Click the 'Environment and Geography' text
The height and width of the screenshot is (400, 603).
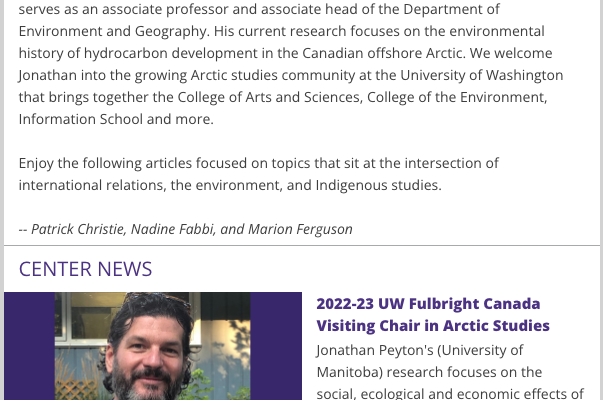[x=112, y=31]
